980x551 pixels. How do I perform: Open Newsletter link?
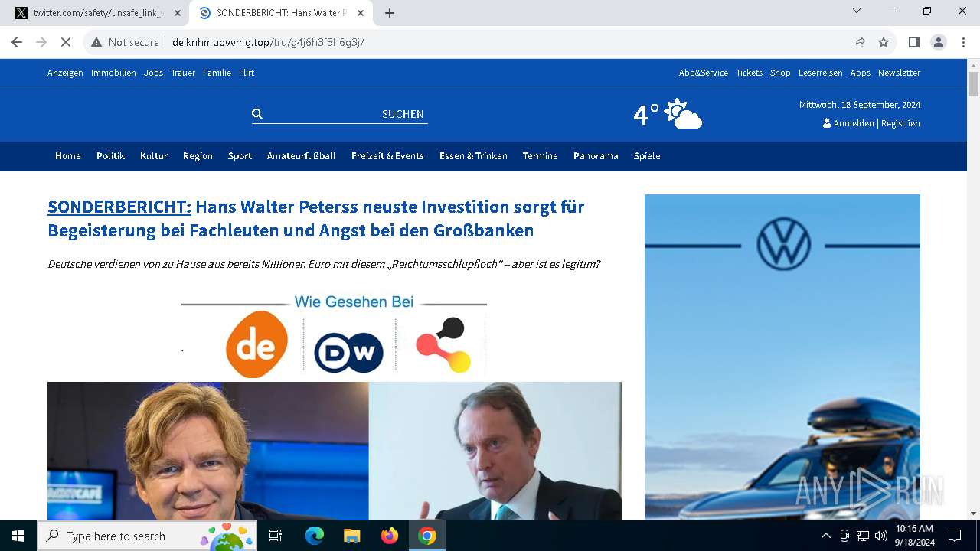(899, 73)
